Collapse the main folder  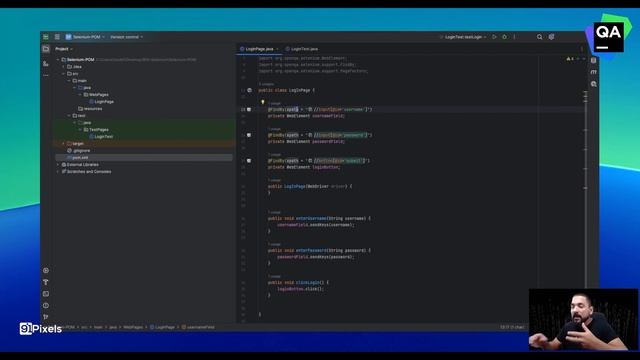(x=69, y=80)
